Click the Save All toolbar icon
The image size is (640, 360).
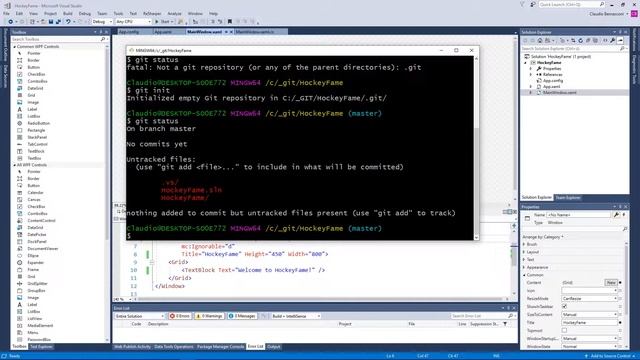click(58, 22)
